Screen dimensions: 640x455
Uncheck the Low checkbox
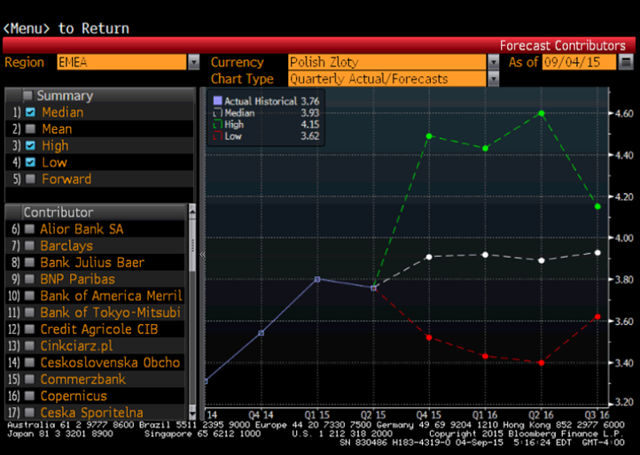coord(30,162)
